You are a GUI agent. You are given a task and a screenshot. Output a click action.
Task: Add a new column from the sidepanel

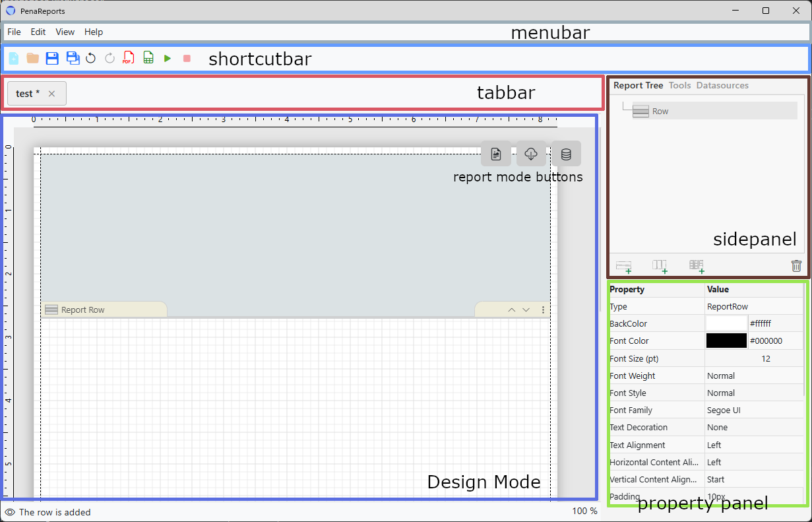click(x=660, y=266)
